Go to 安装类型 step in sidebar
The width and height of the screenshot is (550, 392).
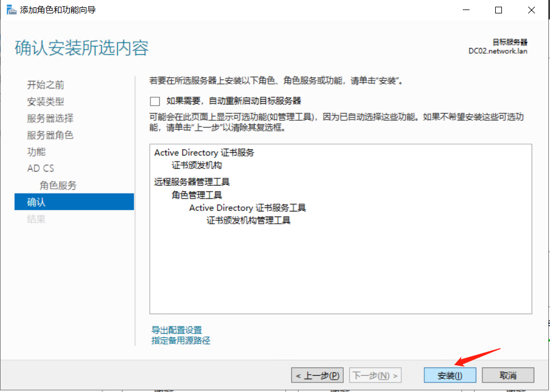[x=46, y=101]
